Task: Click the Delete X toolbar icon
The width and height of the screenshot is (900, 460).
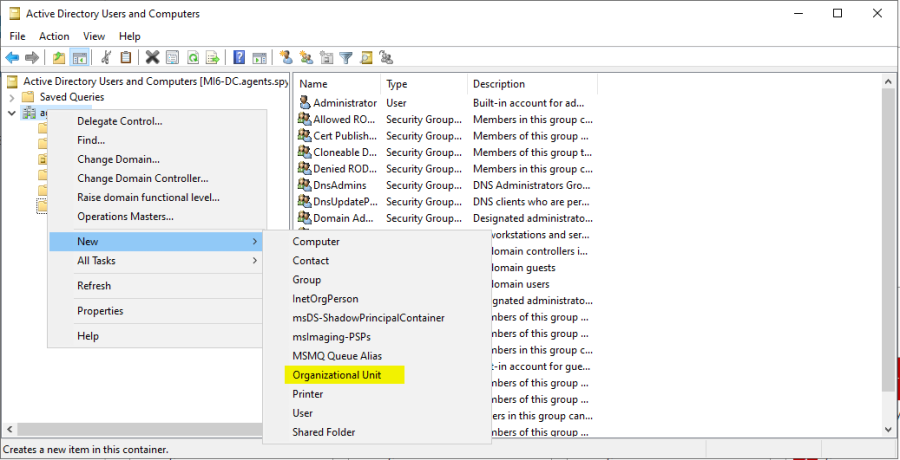Action: click(x=152, y=58)
